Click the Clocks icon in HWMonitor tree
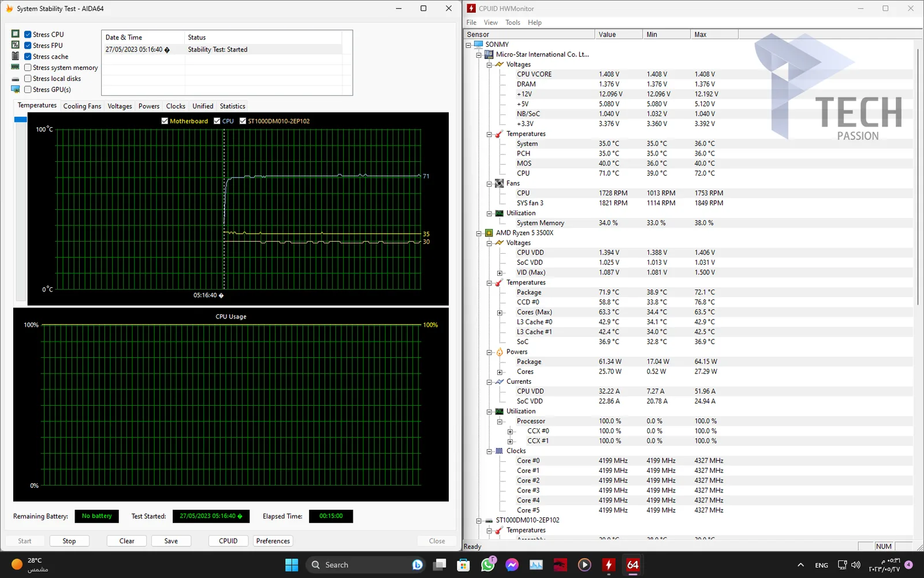 (500, 451)
